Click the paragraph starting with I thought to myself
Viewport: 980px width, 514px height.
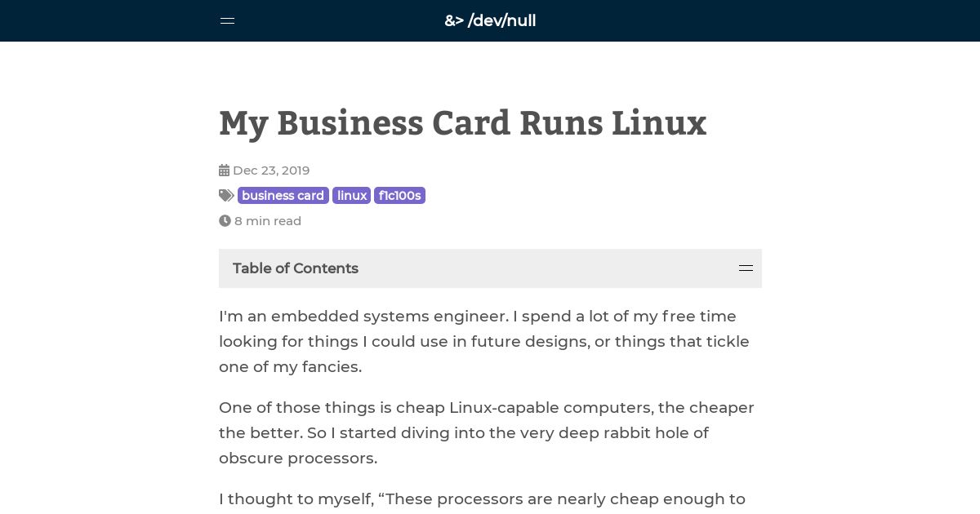pyautogui.click(x=482, y=499)
